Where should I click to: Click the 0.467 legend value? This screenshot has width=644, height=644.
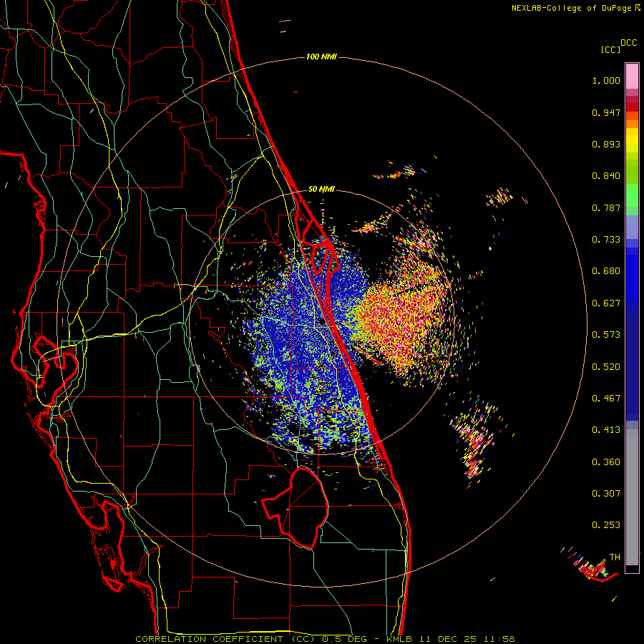click(606, 398)
